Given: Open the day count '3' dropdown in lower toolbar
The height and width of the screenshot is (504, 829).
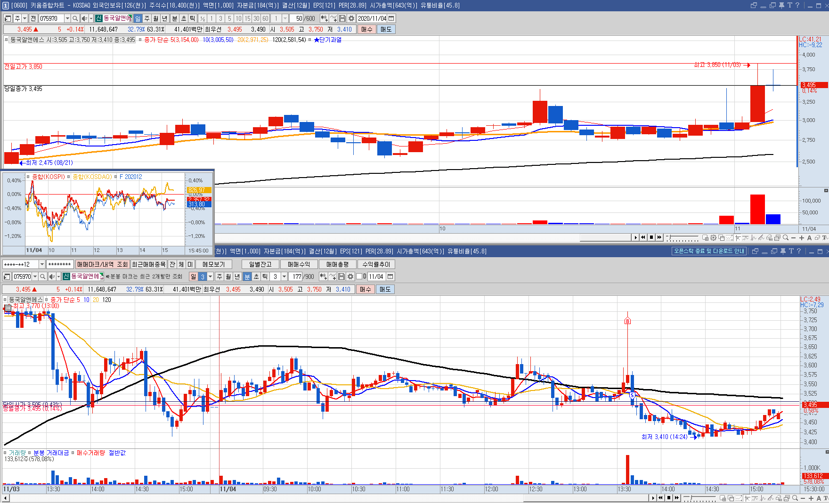Looking at the screenshot, I should tap(211, 276).
